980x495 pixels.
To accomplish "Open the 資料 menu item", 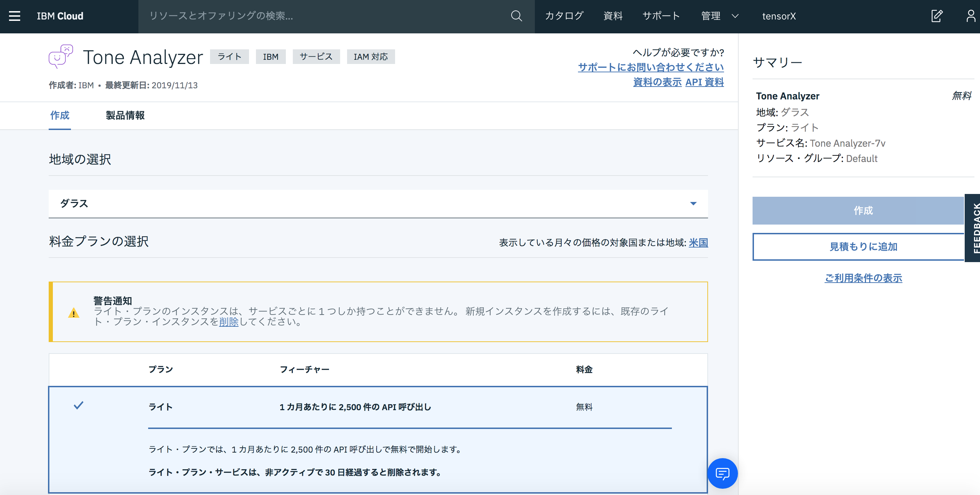I will coord(613,16).
